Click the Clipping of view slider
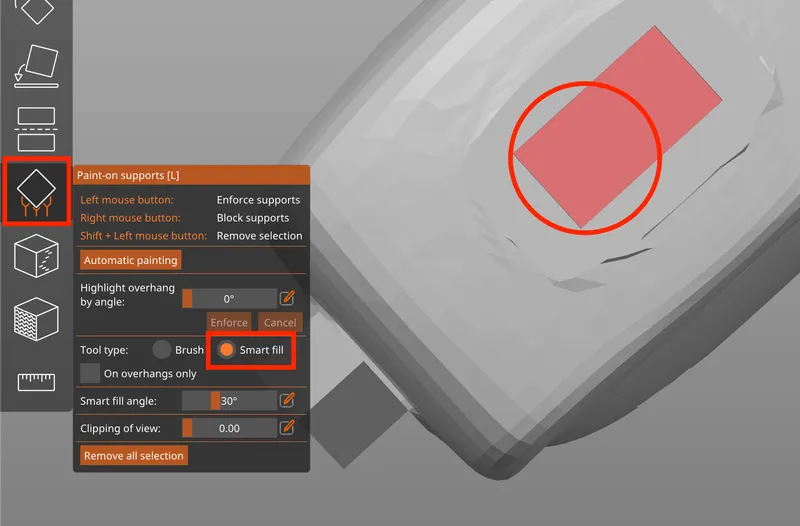The height and width of the screenshot is (526, 800). (x=229, y=428)
